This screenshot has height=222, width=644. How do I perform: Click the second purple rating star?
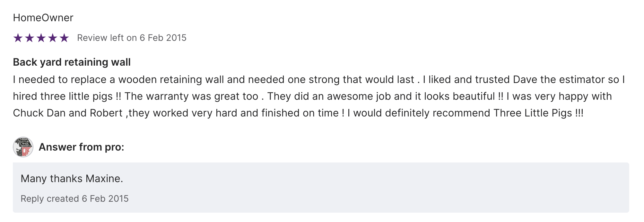point(30,38)
